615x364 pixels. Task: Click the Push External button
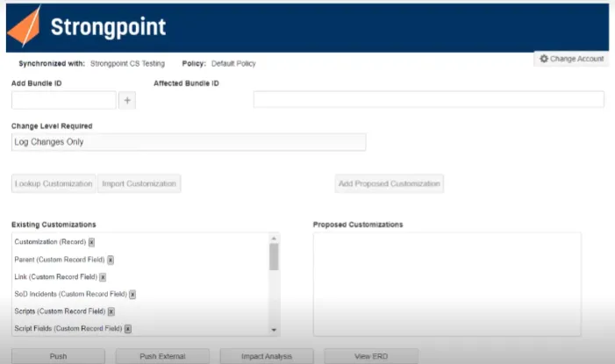[162, 357]
